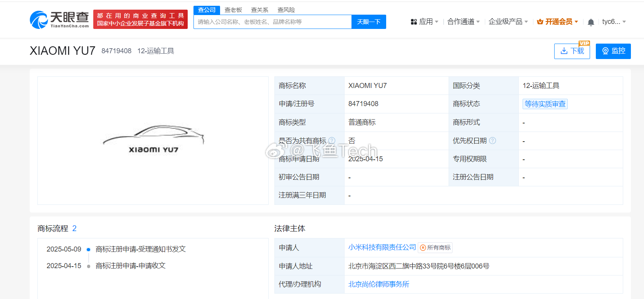The height and width of the screenshot is (299, 644).
Task: Click the 等待实质审查 status tag
Action: click(545, 104)
